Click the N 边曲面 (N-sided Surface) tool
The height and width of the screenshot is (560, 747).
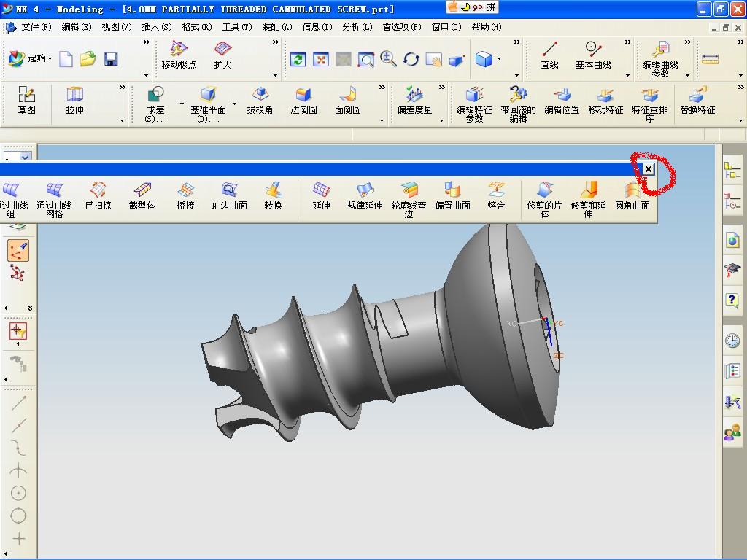click(x=230, y=195)
